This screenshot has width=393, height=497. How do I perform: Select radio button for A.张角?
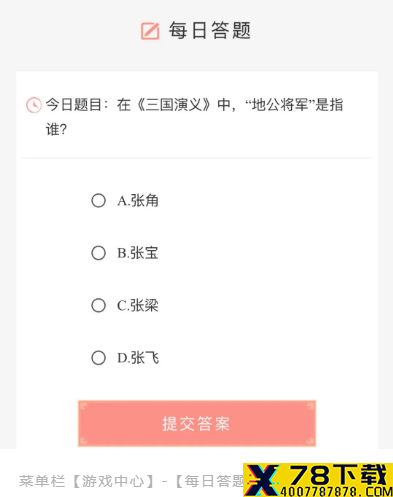pyautogui.click(x=98, y=201)
